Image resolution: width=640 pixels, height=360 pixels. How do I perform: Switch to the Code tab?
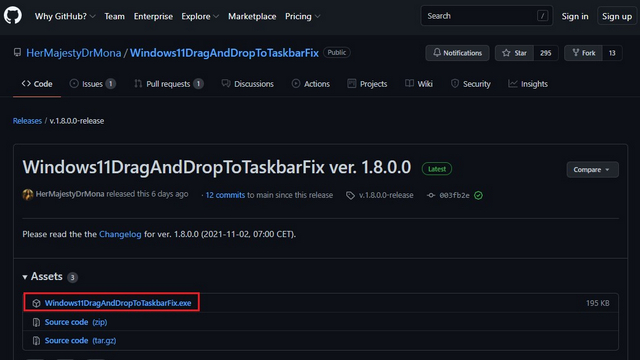[37, 84]
